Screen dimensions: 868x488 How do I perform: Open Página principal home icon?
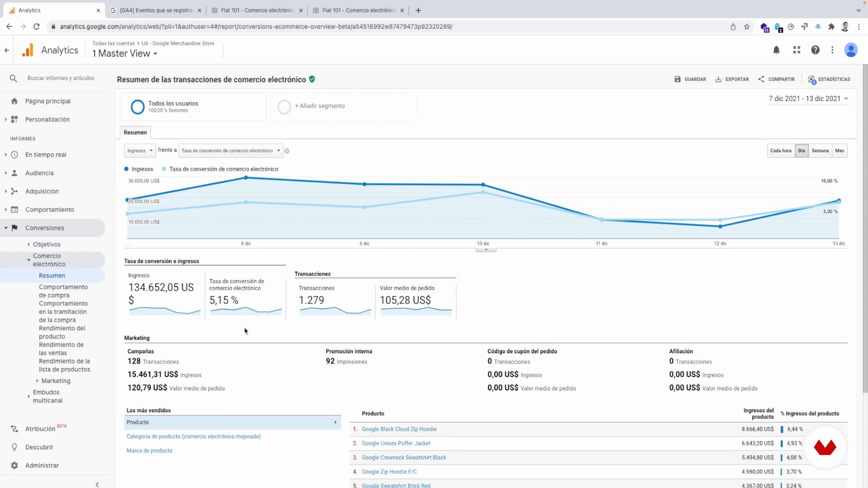(x=14, y=101)
